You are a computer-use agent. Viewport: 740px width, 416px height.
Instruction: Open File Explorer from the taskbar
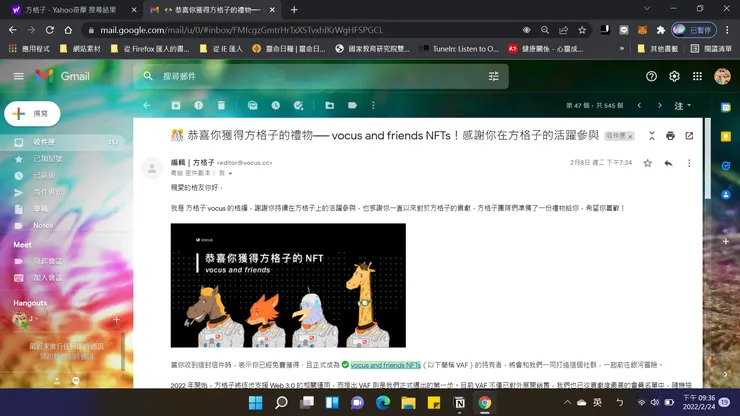408,403
